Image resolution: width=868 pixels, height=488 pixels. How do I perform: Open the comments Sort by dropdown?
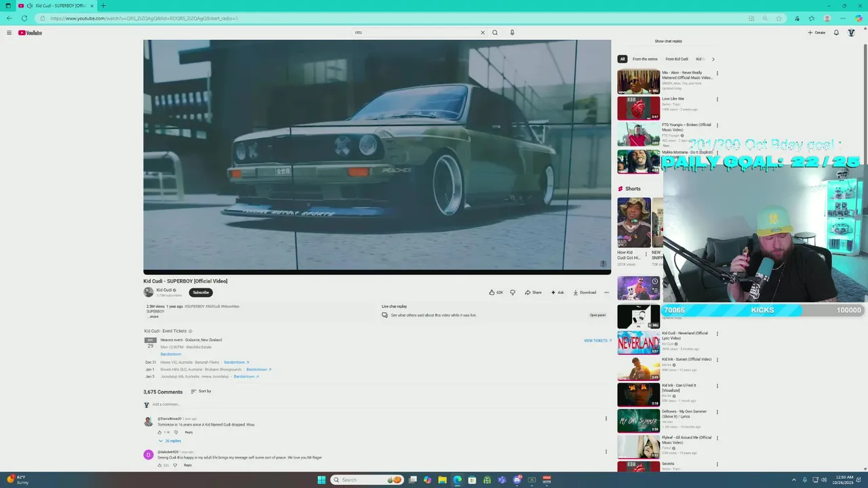(201, 391)
